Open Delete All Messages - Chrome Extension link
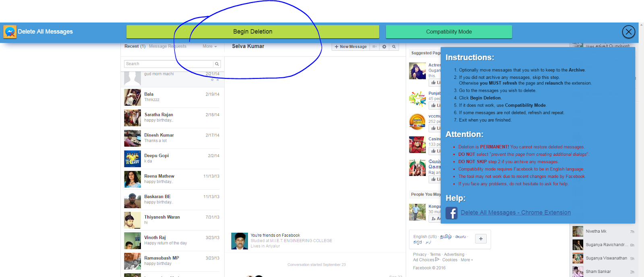 point(516,213)
